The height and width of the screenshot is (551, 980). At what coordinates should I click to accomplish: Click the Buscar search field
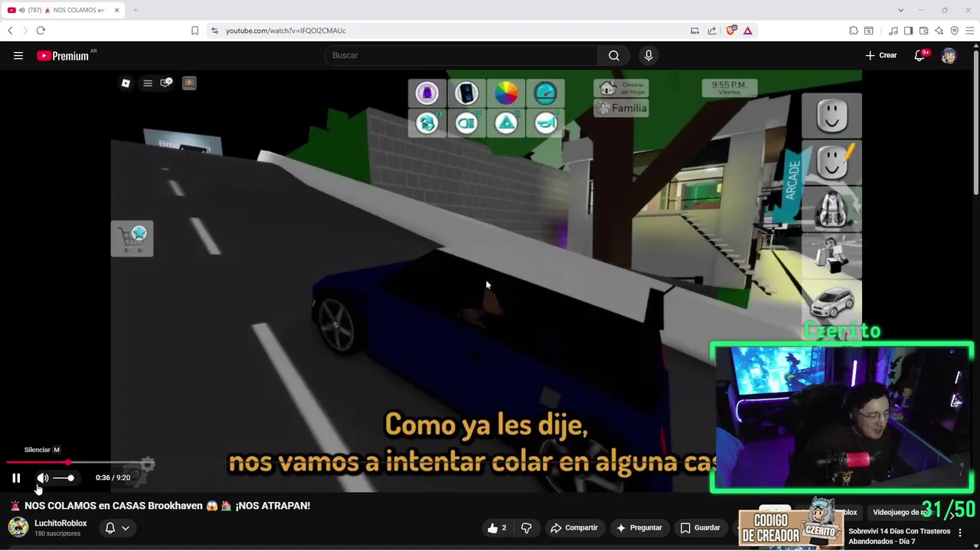pyautogui.click(x=462, y=55)
